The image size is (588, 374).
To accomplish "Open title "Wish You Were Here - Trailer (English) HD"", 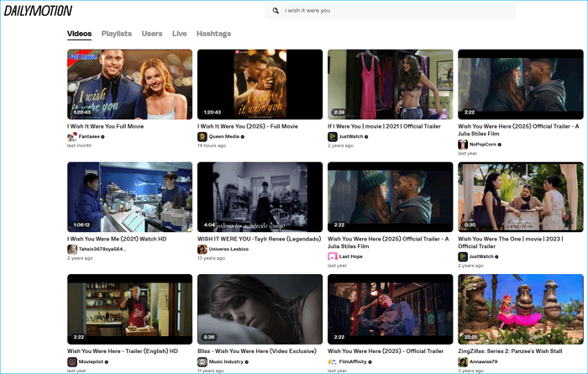I will coord(123,351).
